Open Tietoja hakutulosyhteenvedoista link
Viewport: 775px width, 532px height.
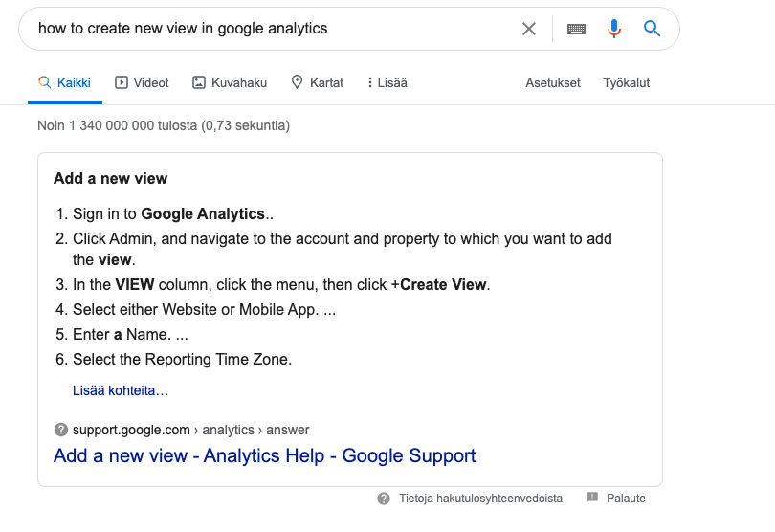coord(480,499)
